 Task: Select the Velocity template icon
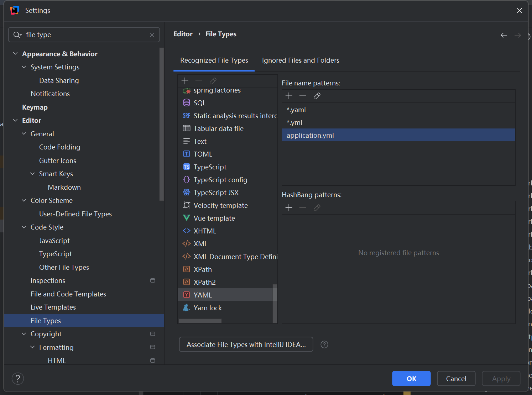pos(187,205)
